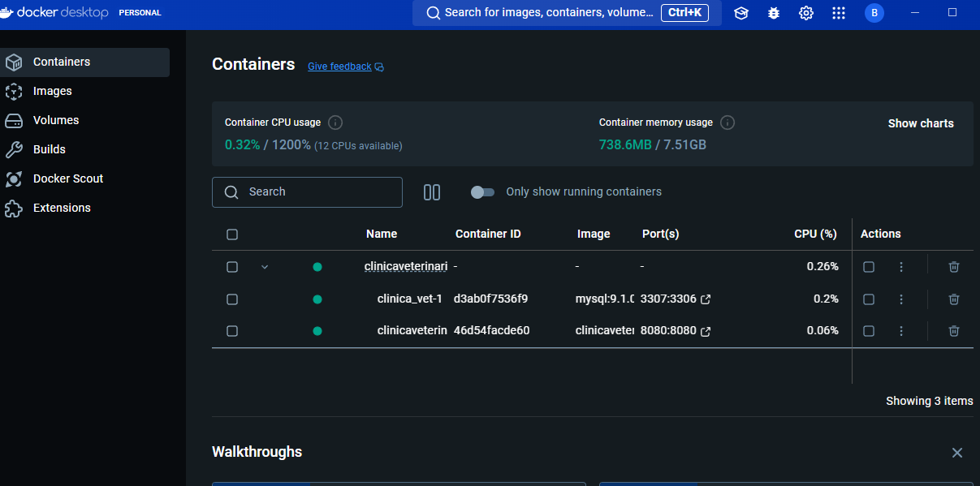Open the three-dot menu for clinicaveterinari group
The image size is (980, 486).
pyautogui.click(x=900, y=267)
